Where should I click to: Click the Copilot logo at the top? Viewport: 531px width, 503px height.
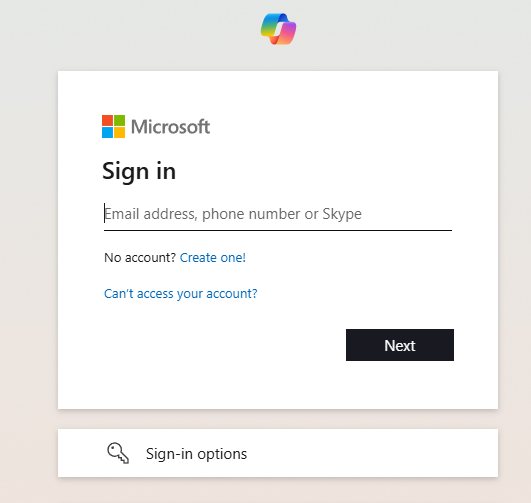click(x=278, y=29)
